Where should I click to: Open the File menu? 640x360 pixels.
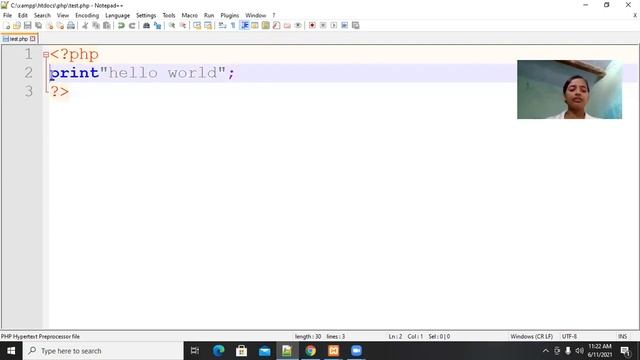[7, 16]
